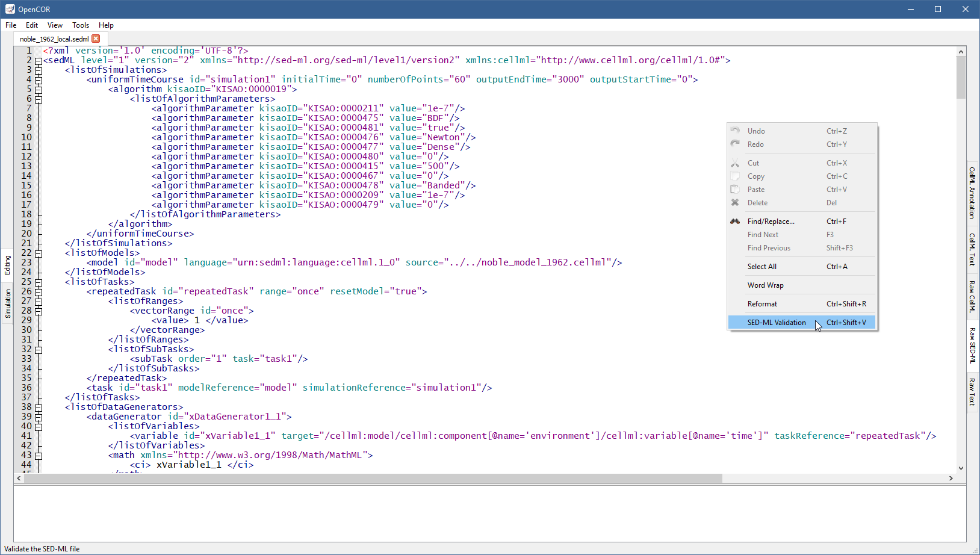Close the noble_1962_local.sedml tab
The height and width of the screenshot is (555, 980).
(96, 39)
